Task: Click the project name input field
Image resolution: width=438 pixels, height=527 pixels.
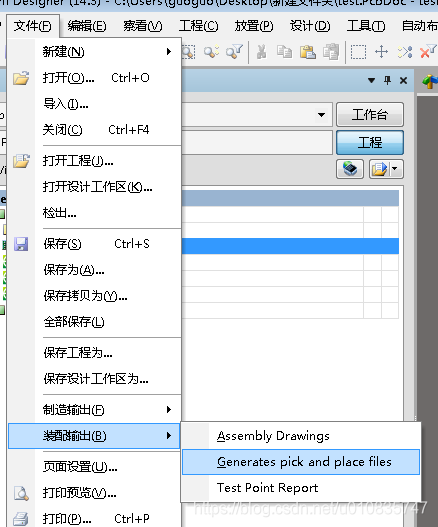Action: click(257, 143)
